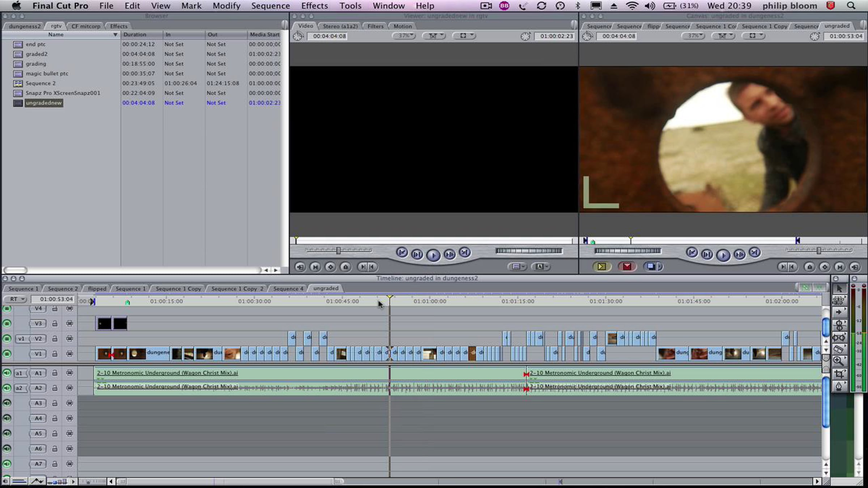Select the Razor Blade tool
868x488 pixels.
[839, 349]
